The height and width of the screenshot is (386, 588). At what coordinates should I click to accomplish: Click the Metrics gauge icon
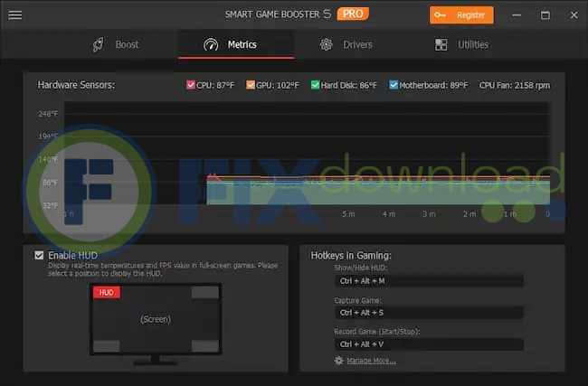[211, 44]
